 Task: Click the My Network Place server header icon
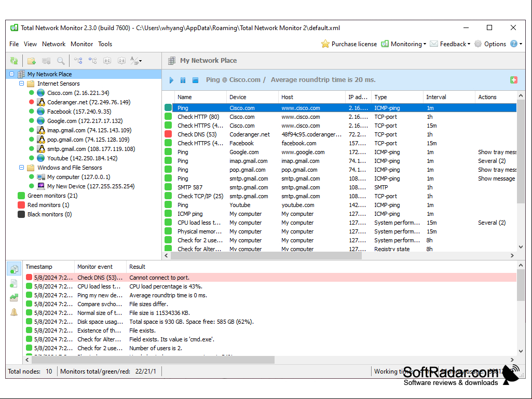tap(172, 61)
